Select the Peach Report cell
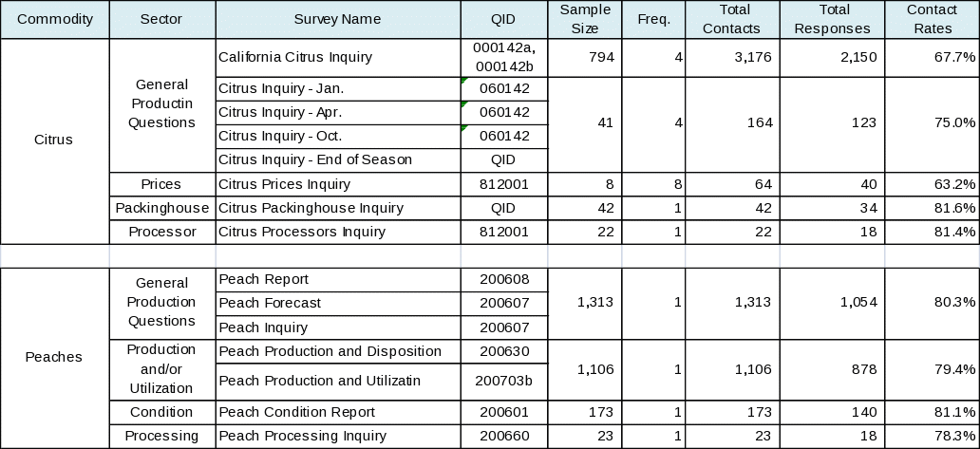Screen dimensions: 980x449 338,280
